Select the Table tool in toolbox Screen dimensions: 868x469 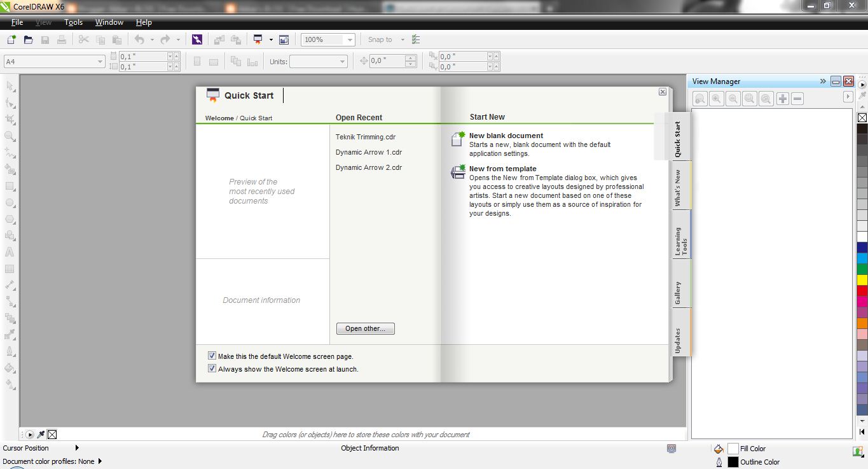(x=10, y=269)
